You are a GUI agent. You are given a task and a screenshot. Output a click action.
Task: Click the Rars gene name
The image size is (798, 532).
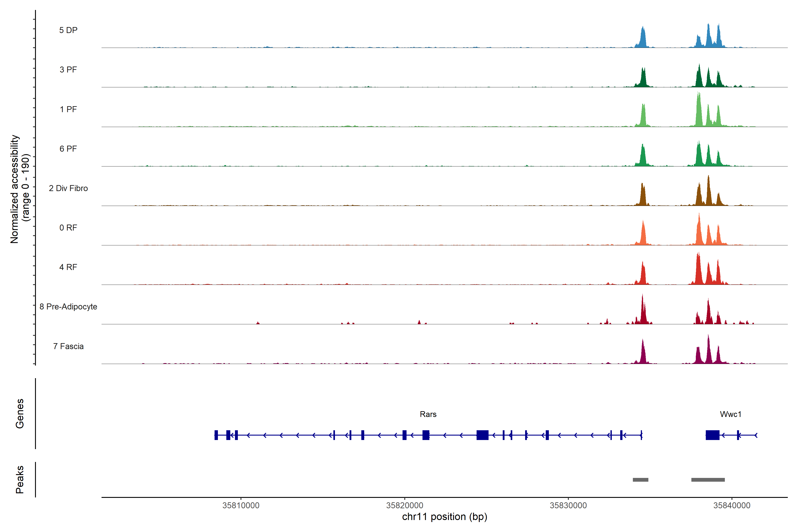tap(428, 414)
